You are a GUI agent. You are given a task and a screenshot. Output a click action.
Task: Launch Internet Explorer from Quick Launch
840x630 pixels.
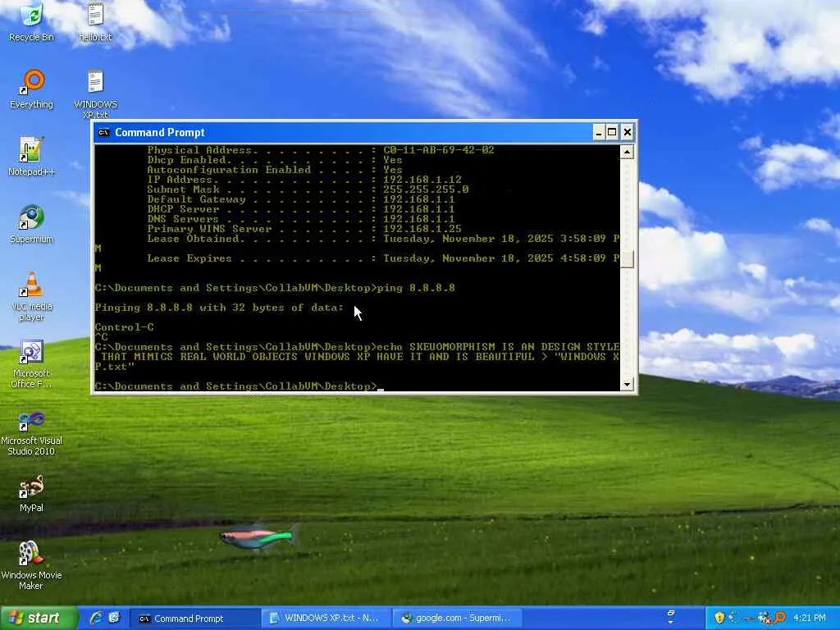[x=96, y=618]
